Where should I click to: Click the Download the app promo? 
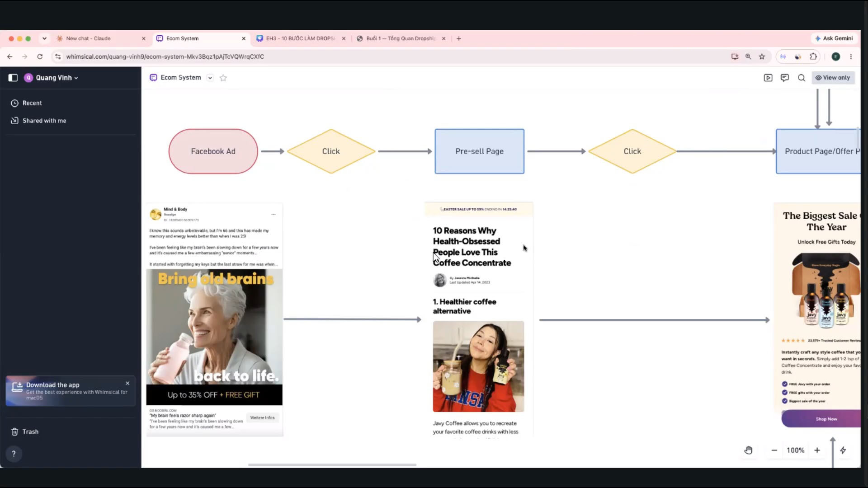pyautogui.click(x=71, y=391)
